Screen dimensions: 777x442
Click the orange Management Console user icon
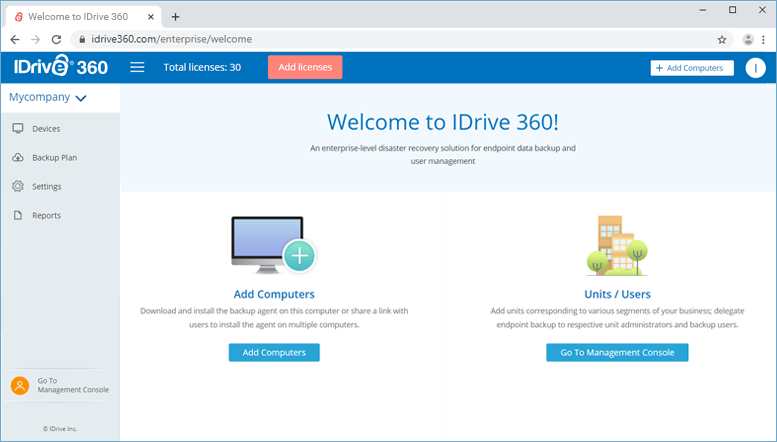(x=20, y=386)
